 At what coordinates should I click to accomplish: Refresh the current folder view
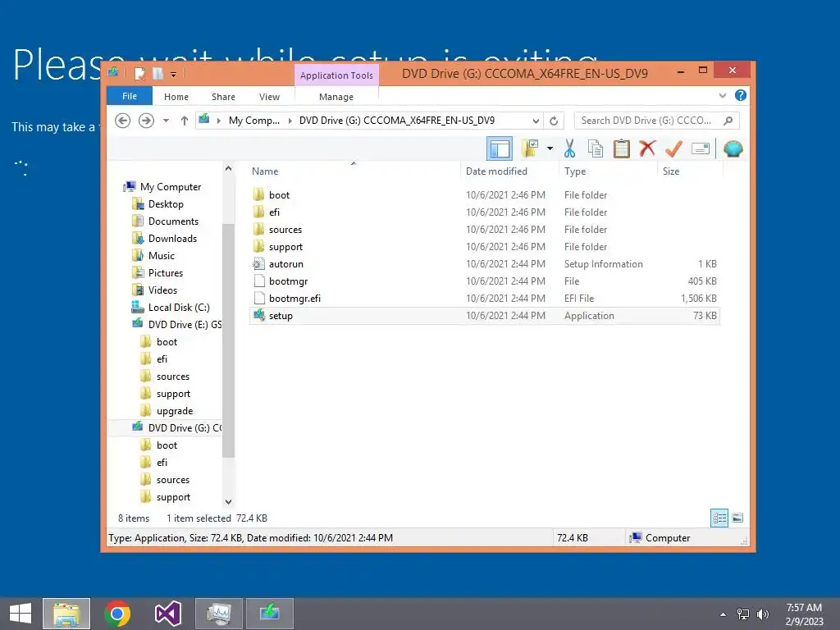pyautogui.click(x=554, y=121)
